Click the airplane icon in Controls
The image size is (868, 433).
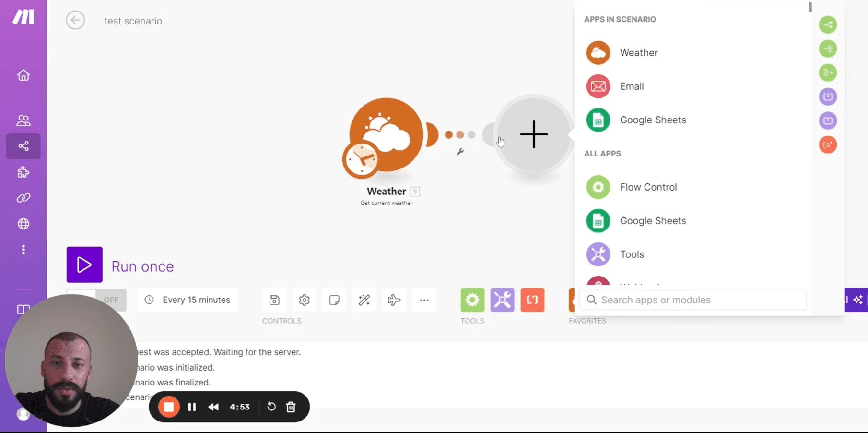pyautogui.click(x=394, y=300)
